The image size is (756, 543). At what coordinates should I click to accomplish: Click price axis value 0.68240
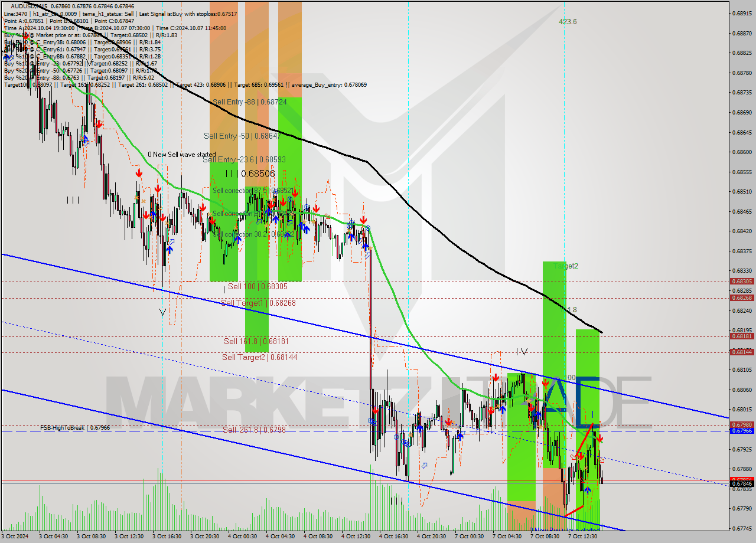tap(742, 310)
